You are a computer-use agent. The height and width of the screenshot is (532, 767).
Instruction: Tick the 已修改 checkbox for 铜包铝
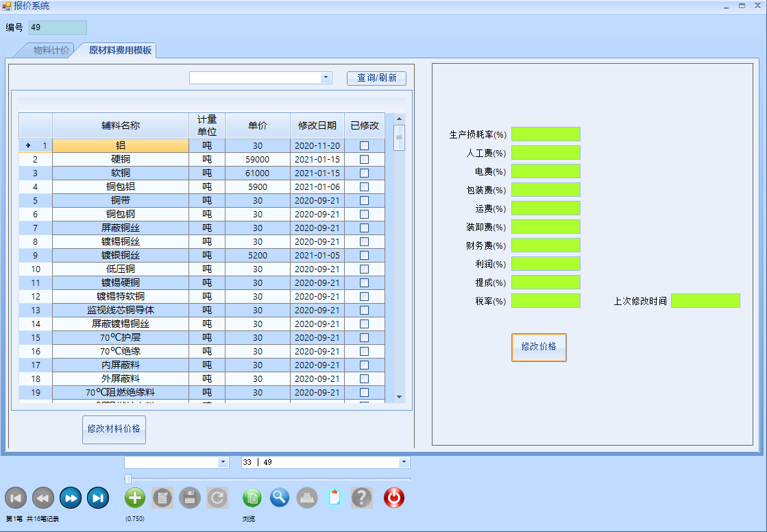point(364,186)
